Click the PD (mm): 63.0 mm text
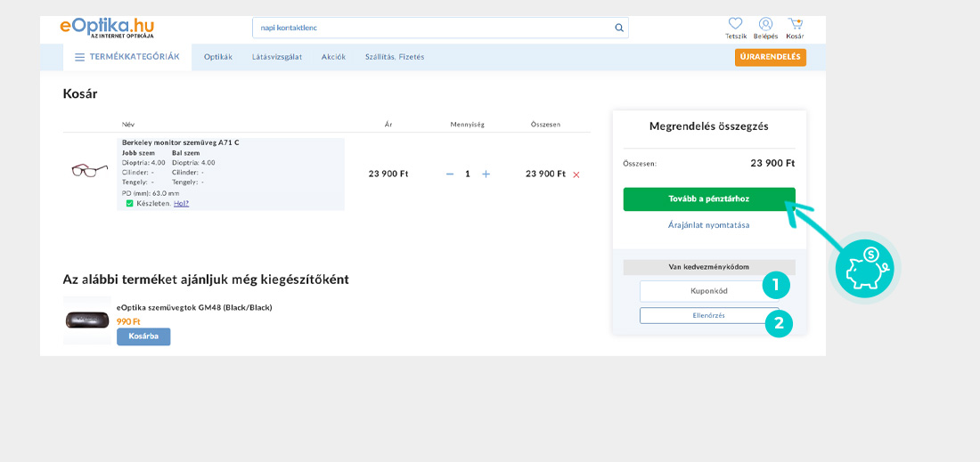This screenshot has width=980, height=462. tap(150, 193)
